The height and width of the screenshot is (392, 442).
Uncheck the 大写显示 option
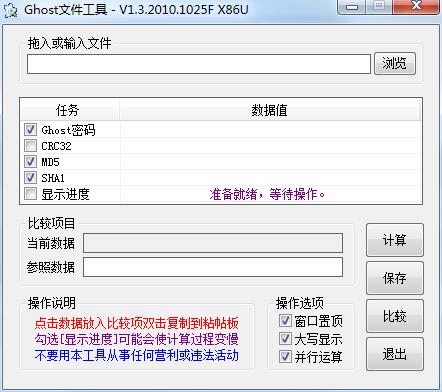[x=285, y=339]
